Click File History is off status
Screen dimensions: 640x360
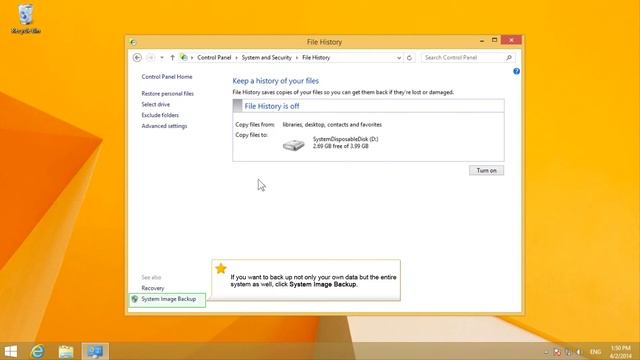tap(272, 106)
